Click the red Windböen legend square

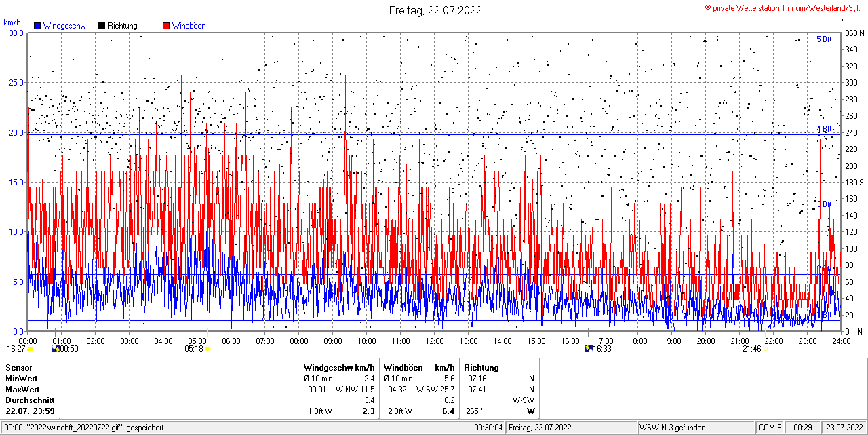click(166, 26)
